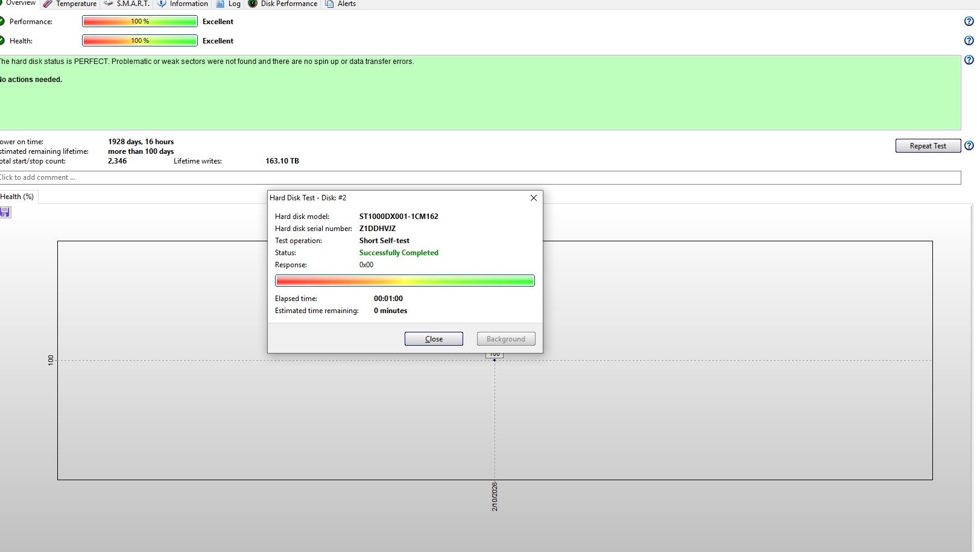980x552 pixels.
Task: Switch to the Disk Performance tab
Action: (283, 4)
